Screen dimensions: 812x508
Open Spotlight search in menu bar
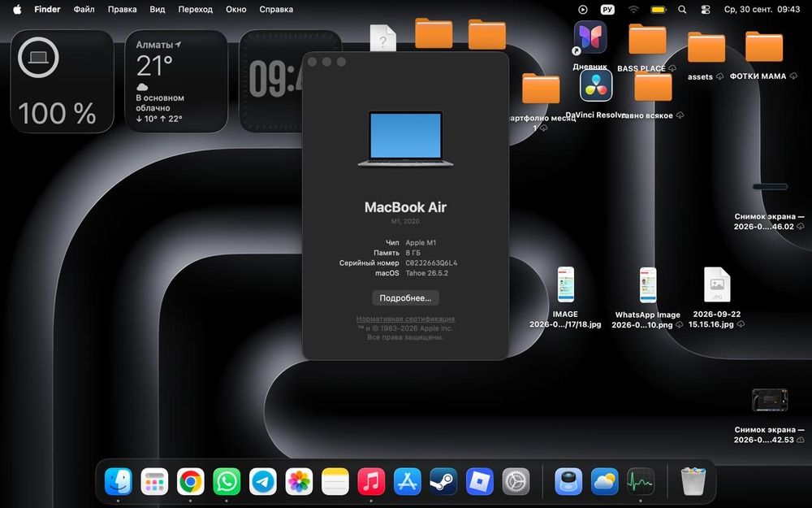pos(682,9)
